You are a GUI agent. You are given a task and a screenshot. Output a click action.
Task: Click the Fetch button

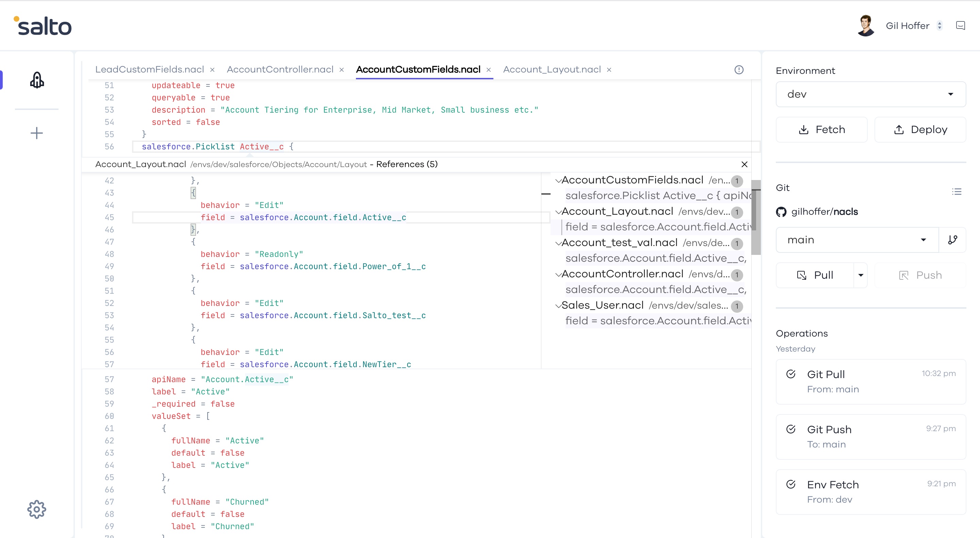821,129
